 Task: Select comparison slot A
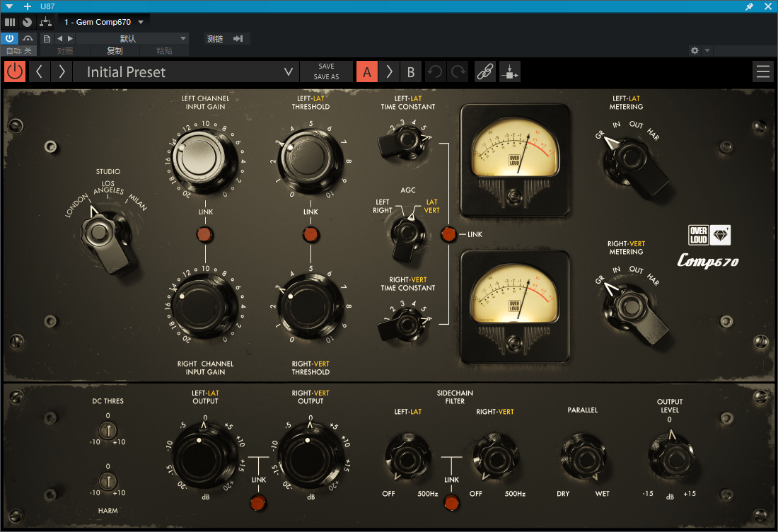coord(367,72)
